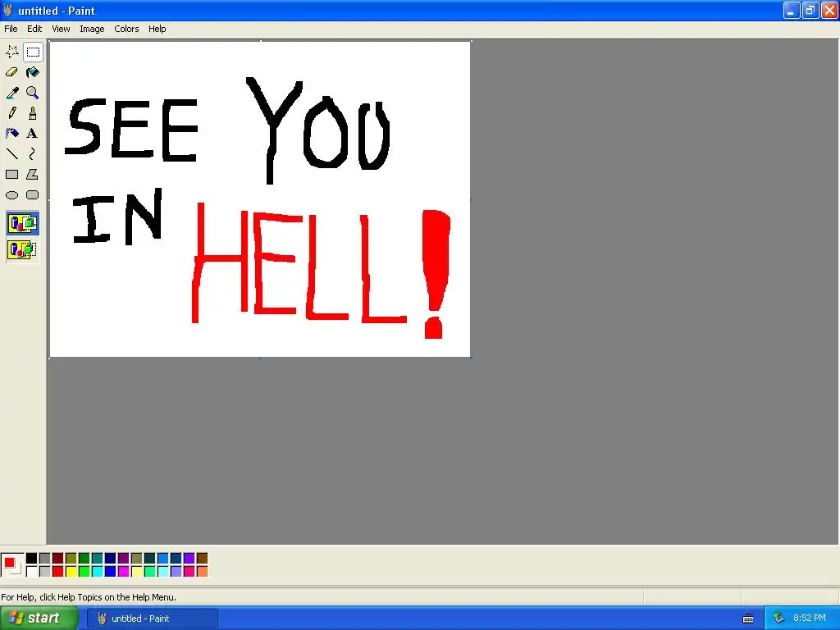
Task: Pick the violet swatch
Action: pyautogui.click(x=189, y=559)
